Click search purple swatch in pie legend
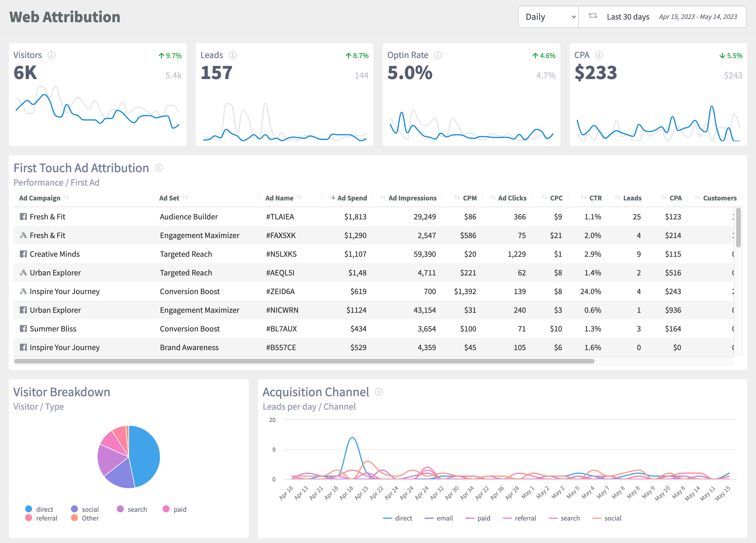Viewport: 756px width, 543px height. 120,509
